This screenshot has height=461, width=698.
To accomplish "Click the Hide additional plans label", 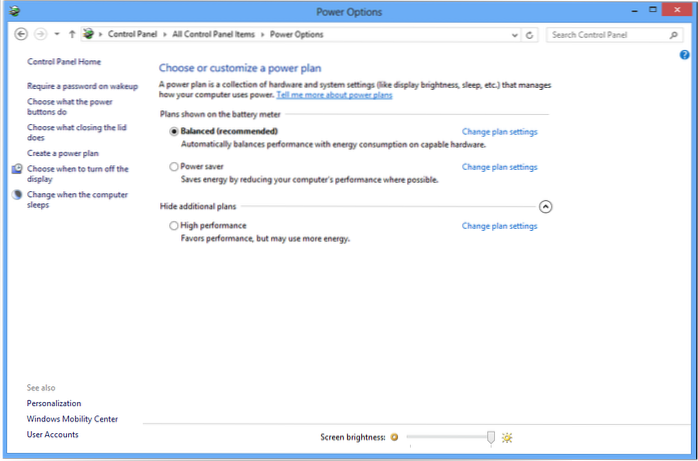I will [198, 206].
